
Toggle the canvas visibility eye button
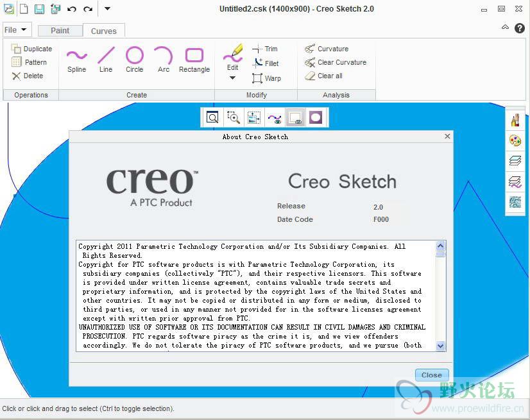pyautogui.click(x=295, y=117)
